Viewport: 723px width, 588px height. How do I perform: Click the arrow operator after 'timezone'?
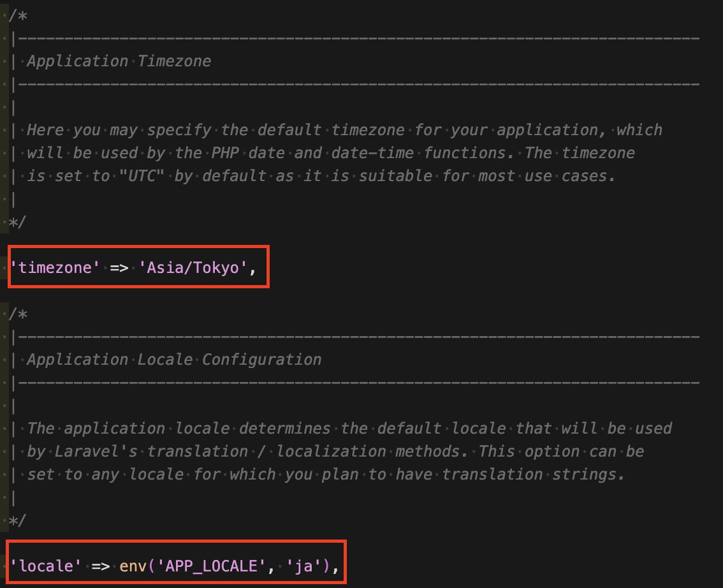pyautogui.click(x=119, y=268)
